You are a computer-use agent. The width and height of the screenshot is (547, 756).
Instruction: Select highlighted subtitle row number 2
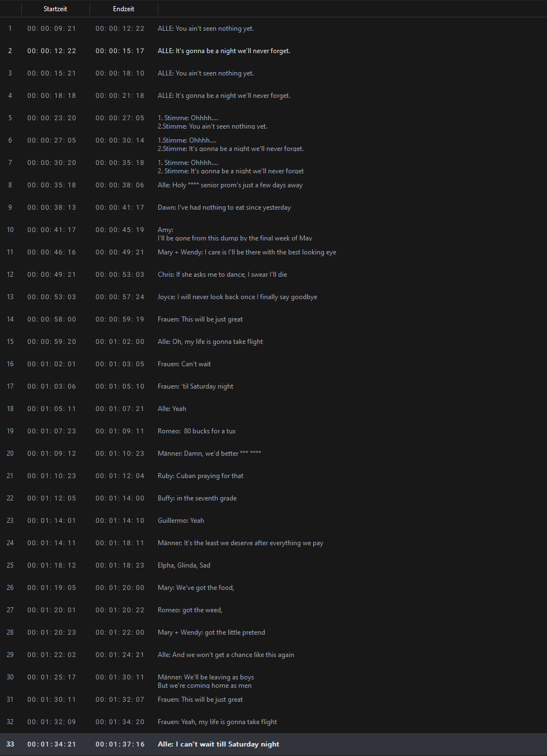coord(273,51)
